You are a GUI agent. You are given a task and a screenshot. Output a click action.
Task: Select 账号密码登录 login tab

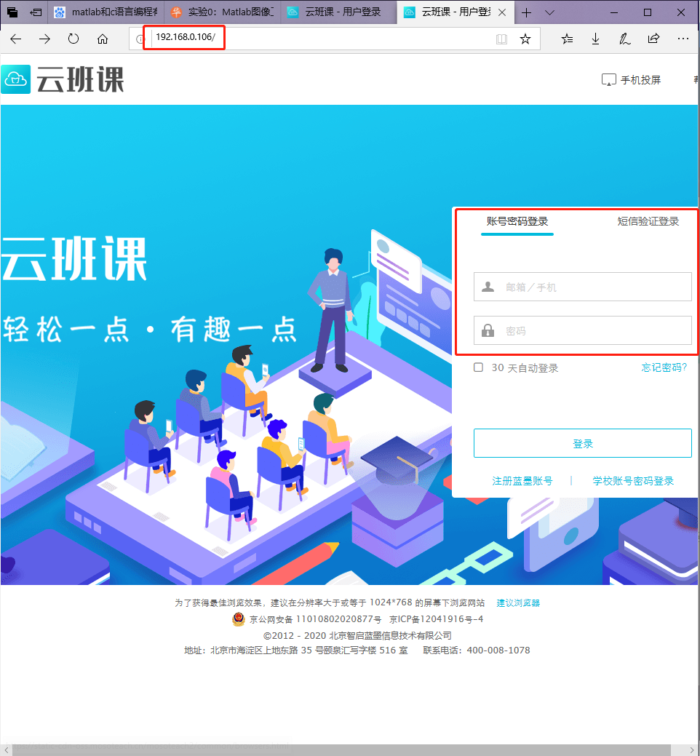pyautogui.click(x=517, y=221)
